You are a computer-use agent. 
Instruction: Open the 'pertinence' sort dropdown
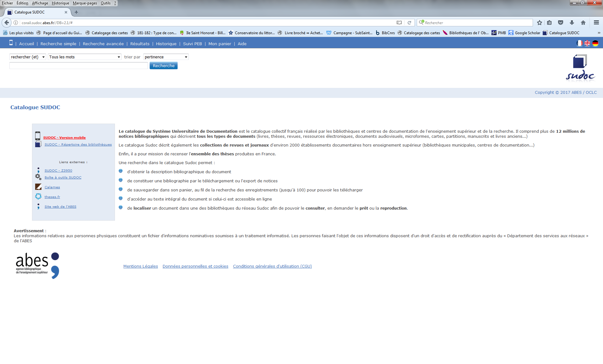point(166,57)
